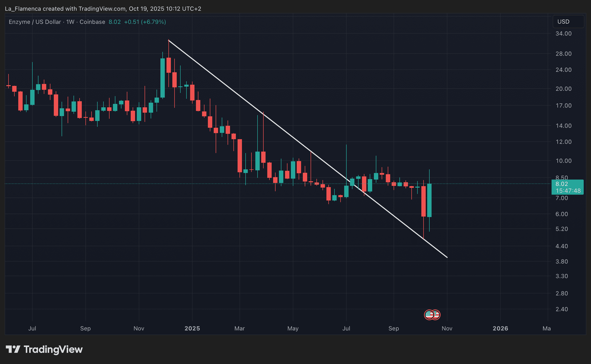Click the TradingView wordmark text
The width and height of the screenshot is (591, 364).
coord(53,349)
